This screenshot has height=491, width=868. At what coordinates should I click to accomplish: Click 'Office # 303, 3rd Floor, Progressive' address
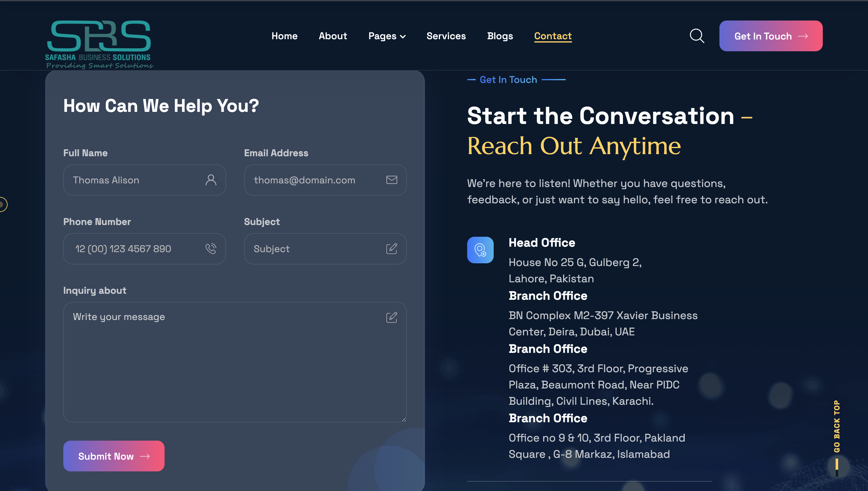[x=599, y=368]
